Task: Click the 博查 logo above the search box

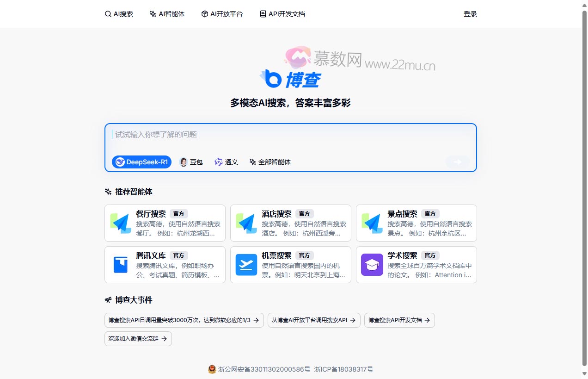Action: [290, 80]
